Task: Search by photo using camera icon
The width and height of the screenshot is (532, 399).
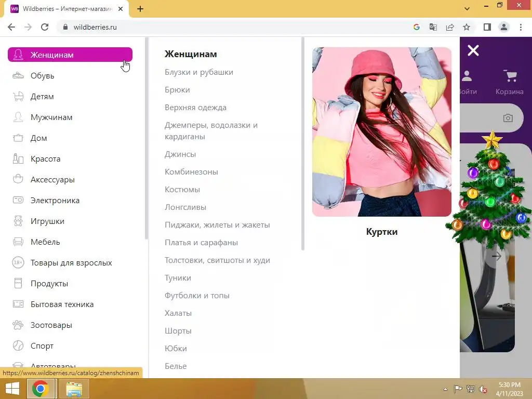Action: (x=508, y=118)
